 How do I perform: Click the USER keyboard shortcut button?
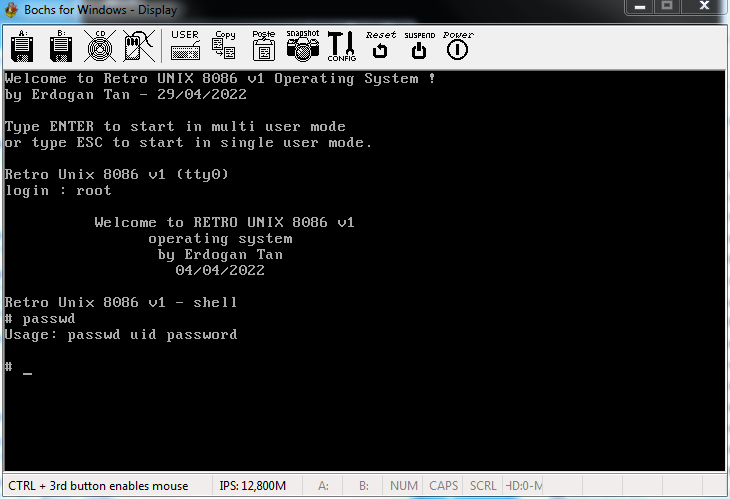click(x=185, y=46)
